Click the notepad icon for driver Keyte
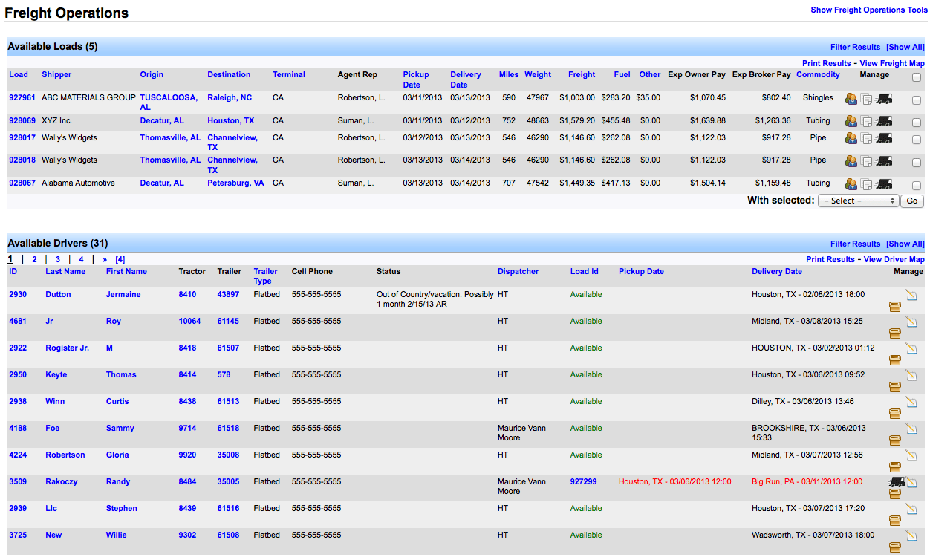The height and width of the screenshot is (560, 930). tap(911, 376)
